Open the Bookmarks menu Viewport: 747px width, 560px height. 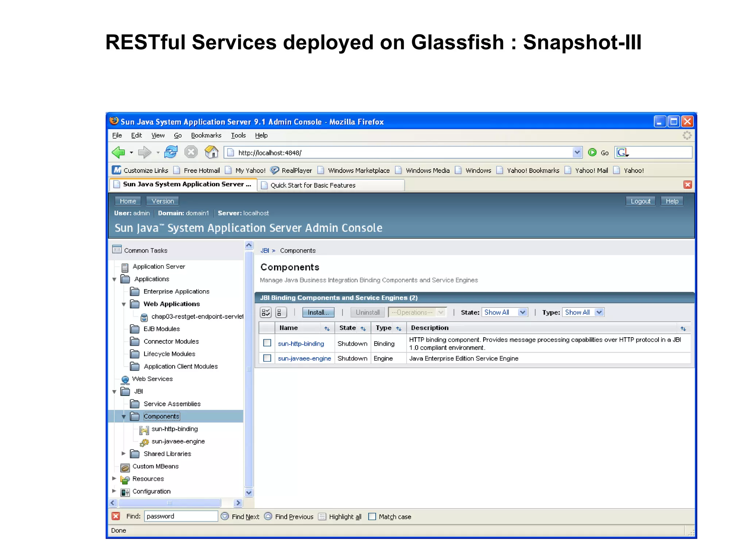point(206,135)
